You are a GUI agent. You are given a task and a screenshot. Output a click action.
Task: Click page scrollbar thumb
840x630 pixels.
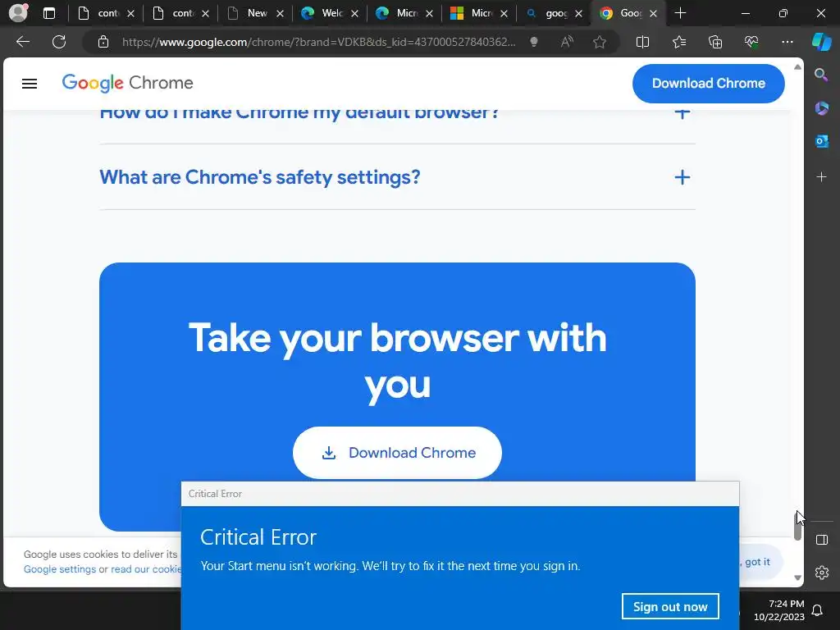pyautogui.click(x=797, y=526)
